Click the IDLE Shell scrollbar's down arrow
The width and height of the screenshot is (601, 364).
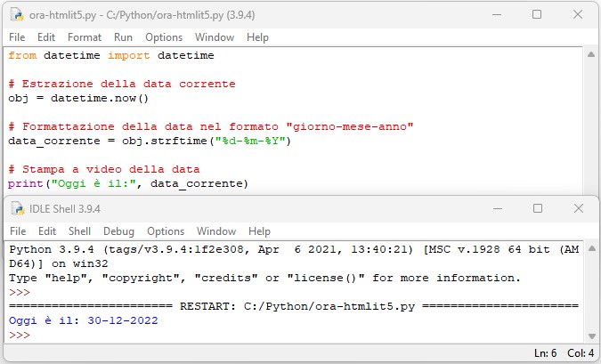(591, 335)
